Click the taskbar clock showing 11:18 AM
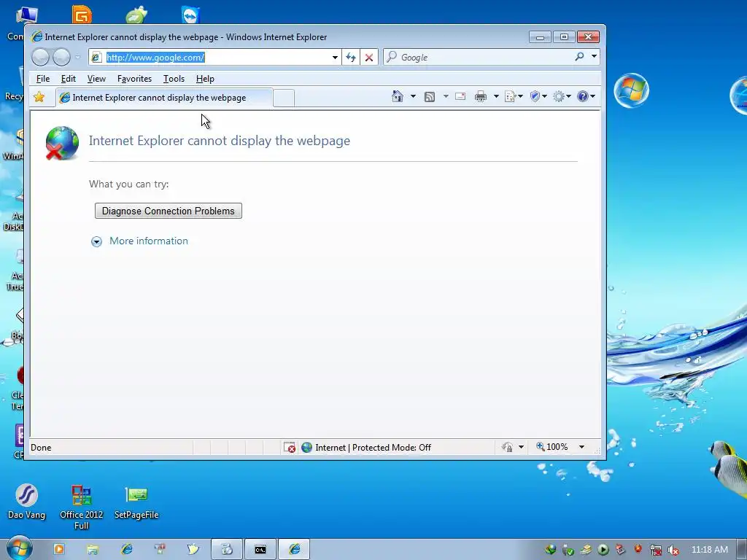 pyautogui.click(x=709, y=550)
